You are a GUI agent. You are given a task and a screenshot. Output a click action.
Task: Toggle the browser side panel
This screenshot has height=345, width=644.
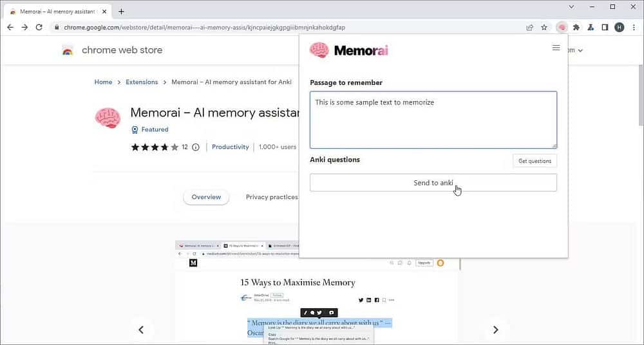click(605, 28)
